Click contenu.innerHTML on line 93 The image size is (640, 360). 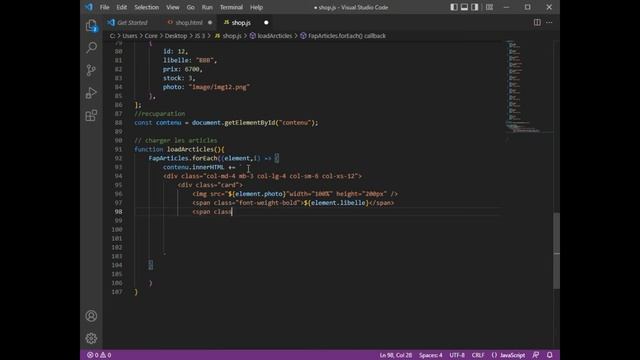point(193,167)
